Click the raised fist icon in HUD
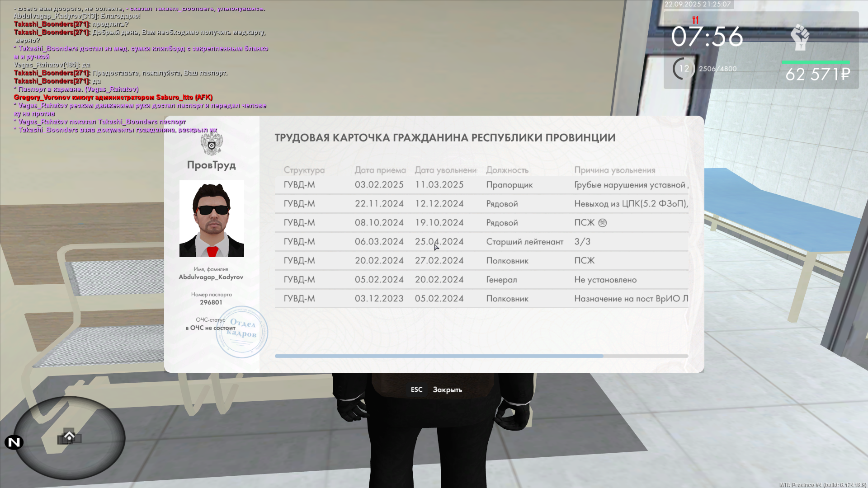This screenshot has width=868, height=488. [x=800, y=38]
